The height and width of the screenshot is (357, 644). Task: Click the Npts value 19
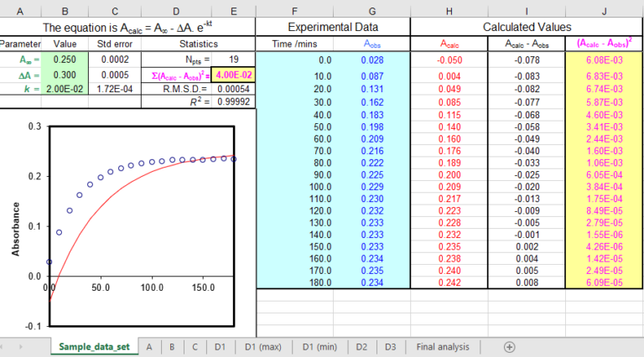(234, 59)
